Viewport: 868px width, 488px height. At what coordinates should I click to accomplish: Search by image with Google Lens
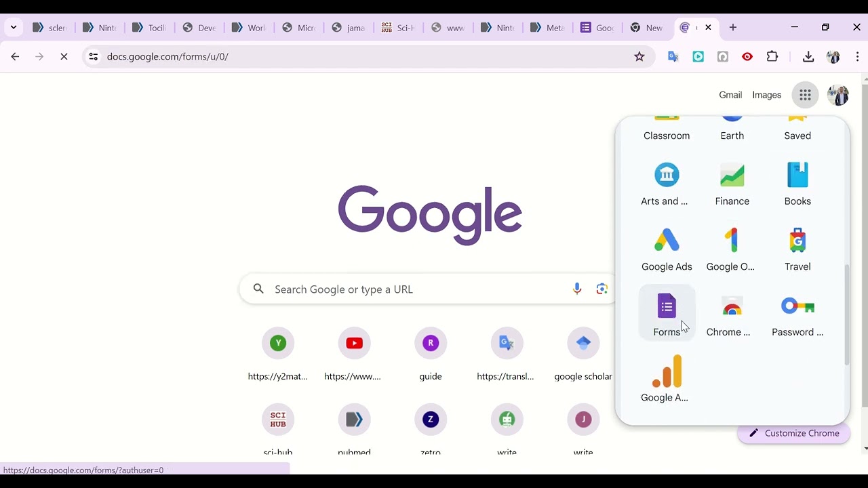601,289
